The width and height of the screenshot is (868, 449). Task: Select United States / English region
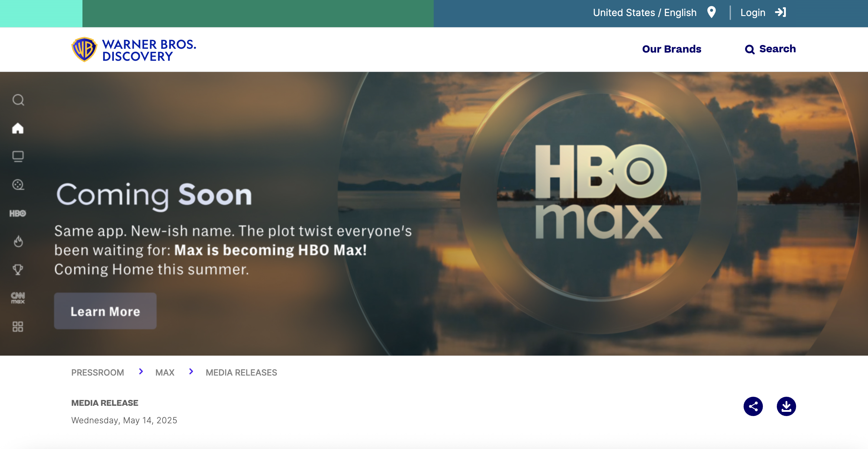(645, 13)
